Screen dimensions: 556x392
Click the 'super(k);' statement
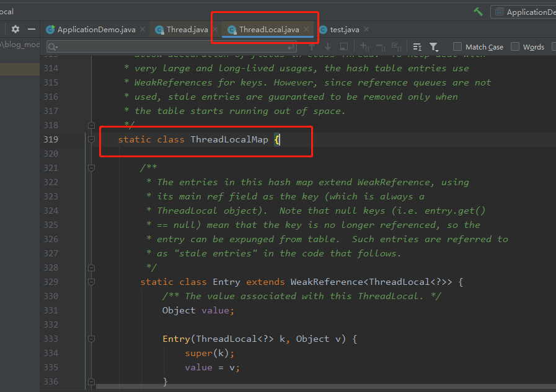coord(210,354)
